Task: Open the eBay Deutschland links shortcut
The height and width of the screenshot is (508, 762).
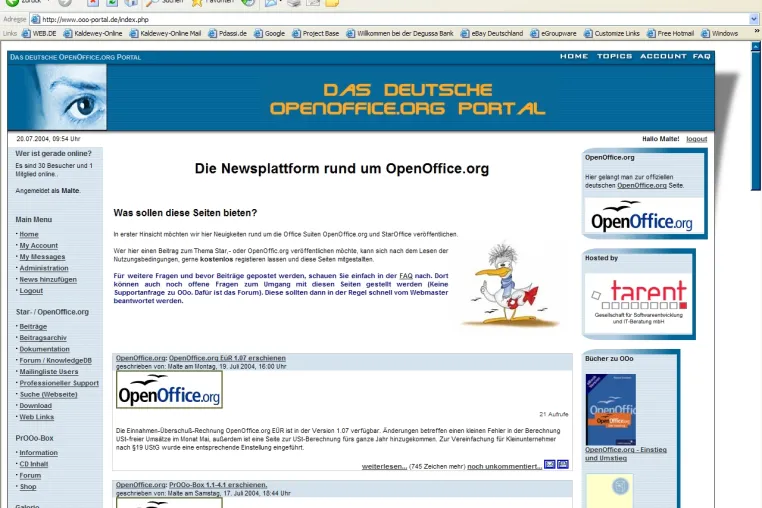Action: (492, 34)
